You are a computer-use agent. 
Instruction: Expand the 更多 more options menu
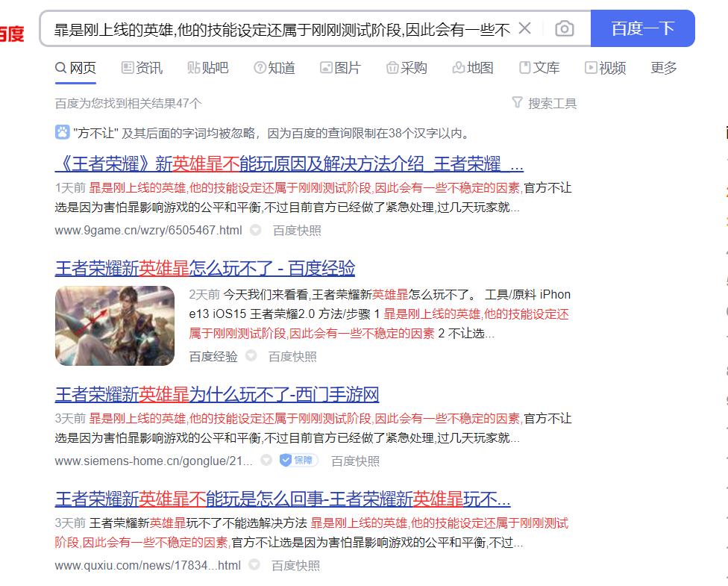pos(663,67)
